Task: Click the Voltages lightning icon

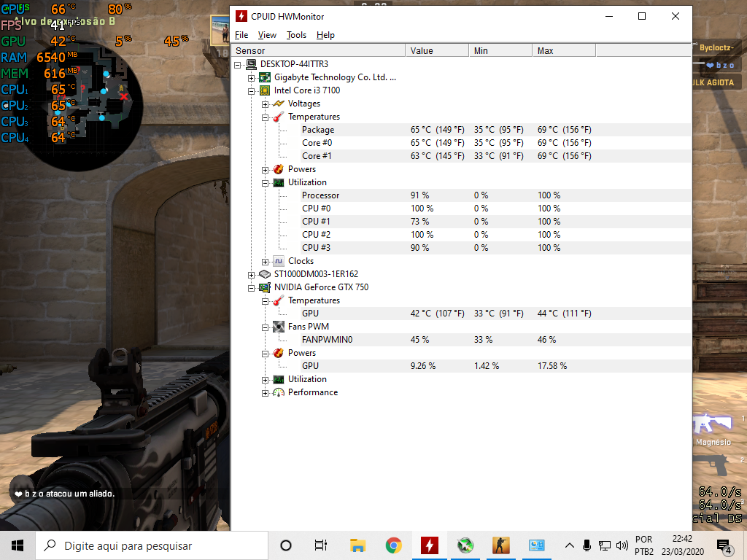Action: pos(279,104)
